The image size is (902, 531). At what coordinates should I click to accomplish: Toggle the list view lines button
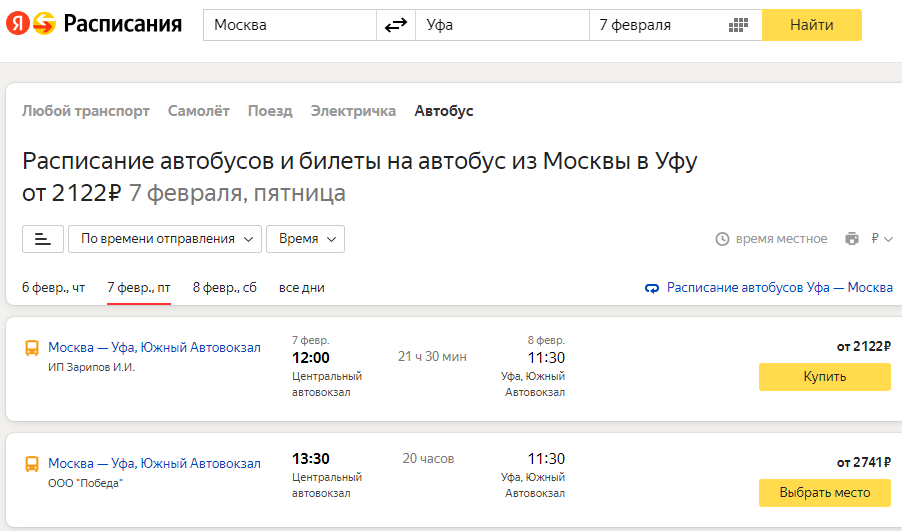coord(43,239)
